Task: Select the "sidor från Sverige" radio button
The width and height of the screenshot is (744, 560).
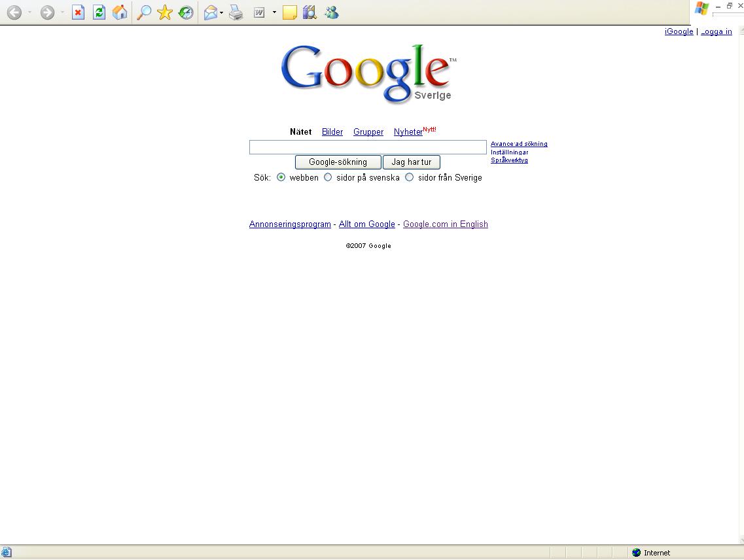Action: [409, 177]
